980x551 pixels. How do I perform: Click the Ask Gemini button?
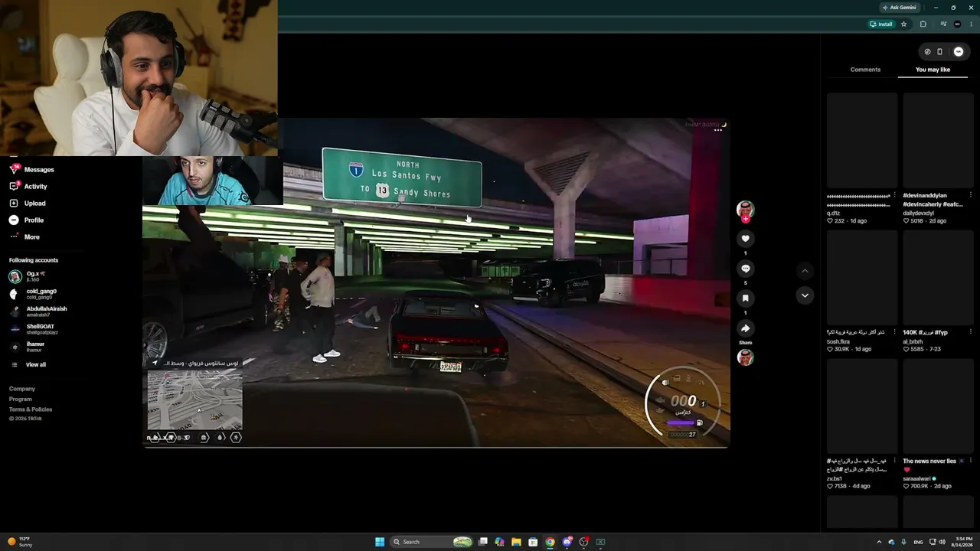coord(899,8)
